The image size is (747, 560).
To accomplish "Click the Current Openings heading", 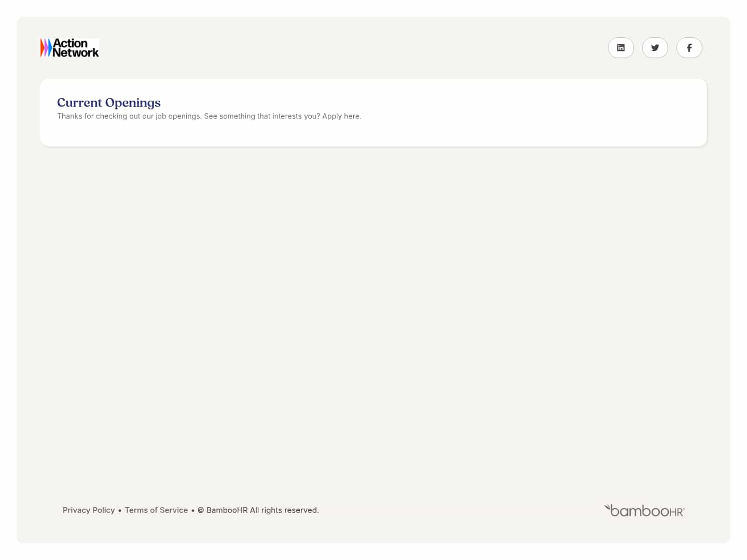I will pos(108,103).
